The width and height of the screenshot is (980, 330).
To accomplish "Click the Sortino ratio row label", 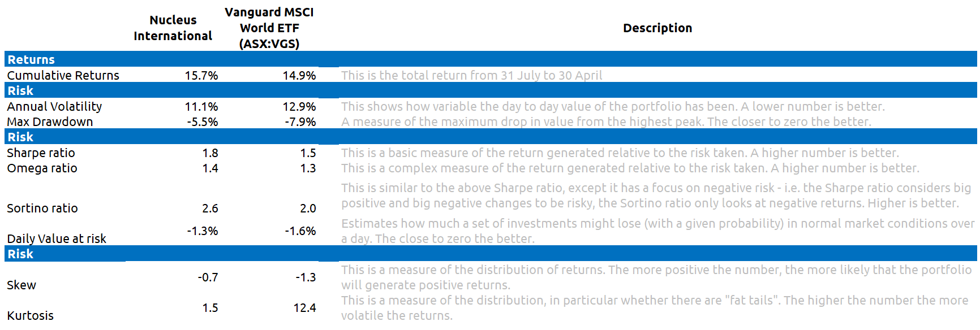I will pyautogui.click(x=42, y=208).
